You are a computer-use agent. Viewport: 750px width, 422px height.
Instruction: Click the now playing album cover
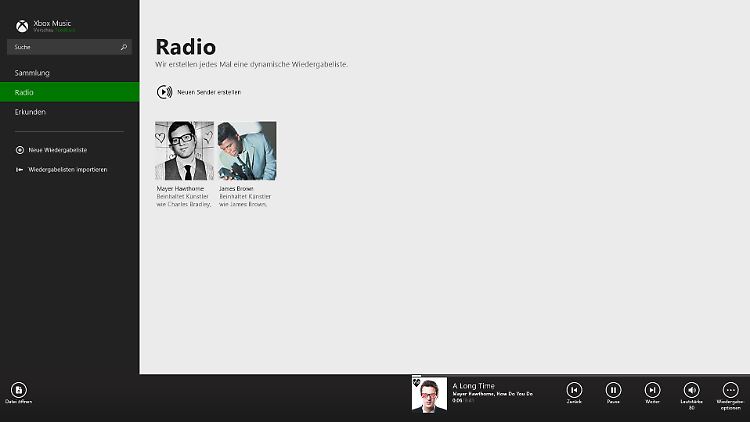(x=429, y=394)
